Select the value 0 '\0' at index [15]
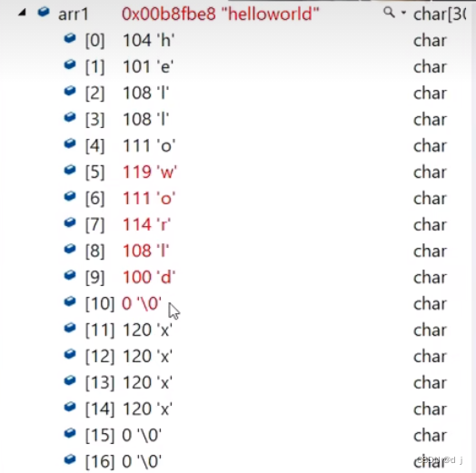Screen dimensions: 476x473 click(142, 436)
